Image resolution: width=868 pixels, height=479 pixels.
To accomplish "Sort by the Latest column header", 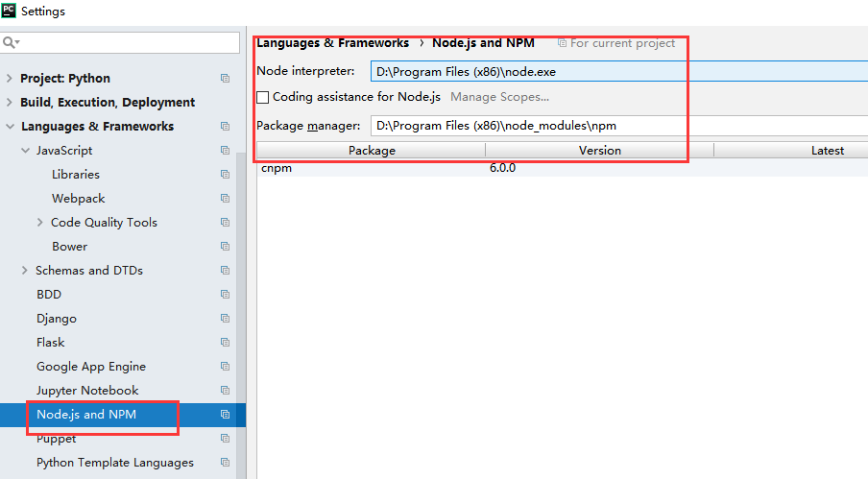I will coord(791,151).
